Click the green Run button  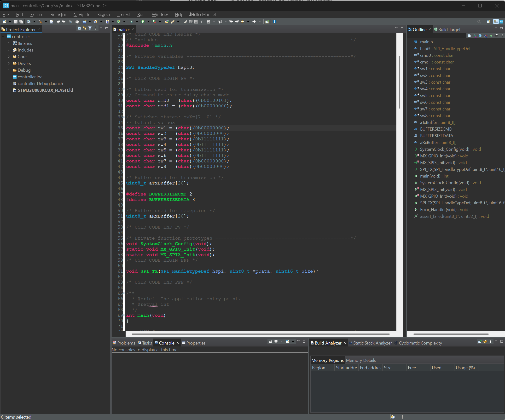[x=143, y=22]
